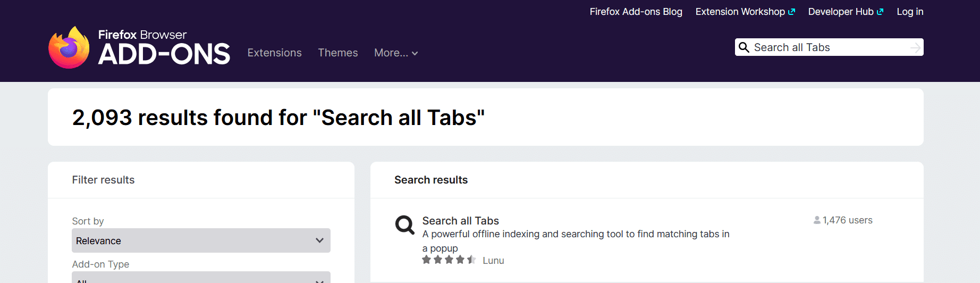Image resolution: width=980 pixels, height=283 pixels.
Task: Click the external-link icon beside Developer Hub
Action: point(880,12)
